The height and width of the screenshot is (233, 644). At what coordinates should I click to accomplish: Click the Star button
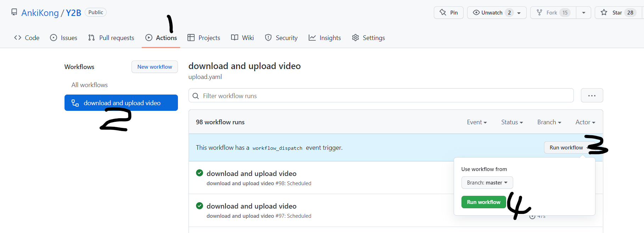pyautogui.click(x=618, y=12)
